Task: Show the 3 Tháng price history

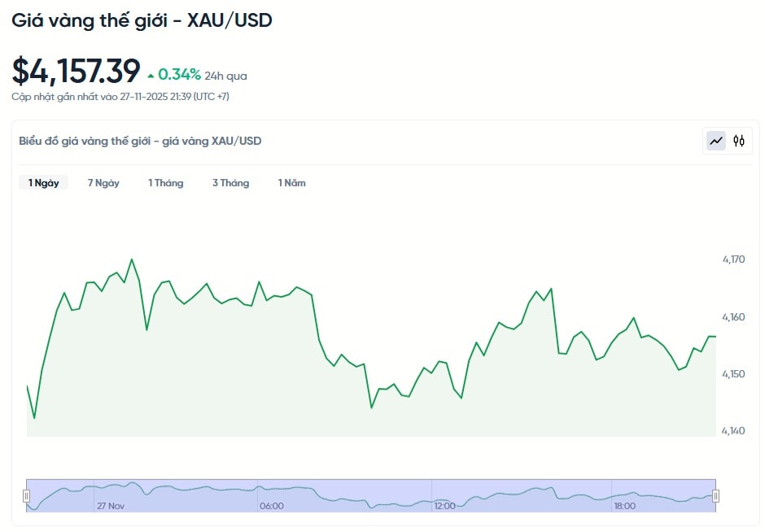Action: tap(230, 183)
